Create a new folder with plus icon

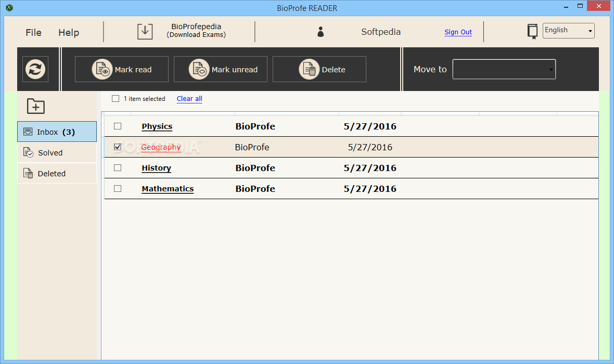[x=35, y=106]
